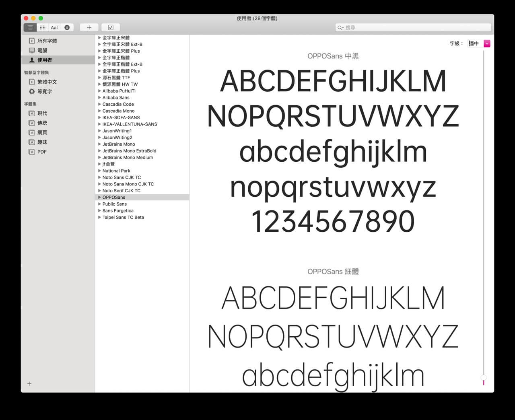Expand the Cascadia Code disclosure triangle
The image size is (515, 420).
[99, 104]
